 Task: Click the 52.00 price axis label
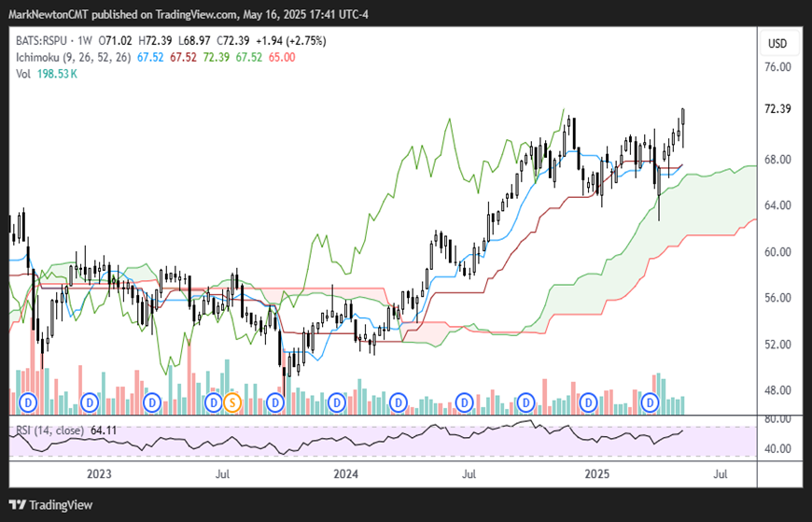click(x=777, y=345)
